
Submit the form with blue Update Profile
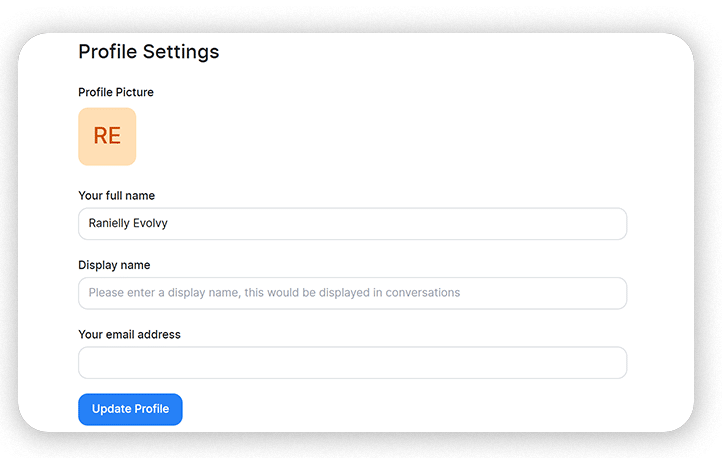pos(130,409)
